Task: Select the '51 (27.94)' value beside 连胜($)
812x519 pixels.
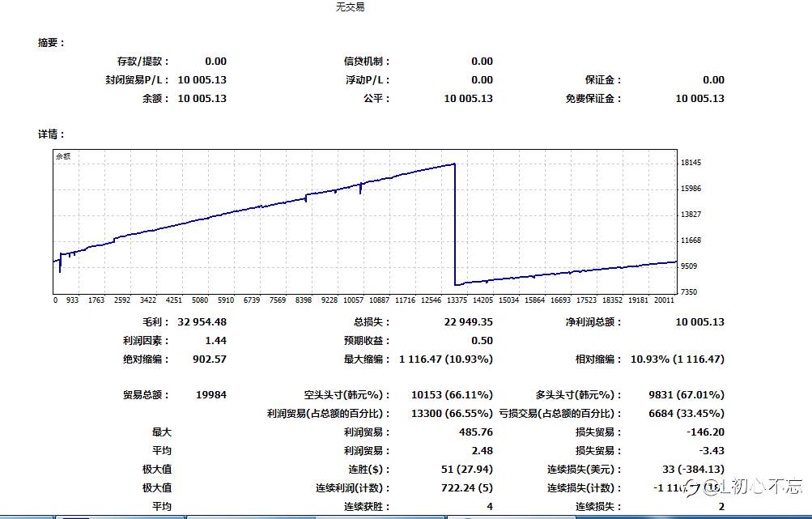Action: 467,470
